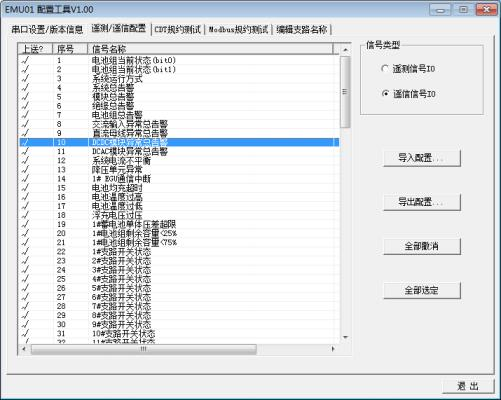Click the vertical scrollbar thumb
This screenshot has width=501, height=400.
pyautogui.click(x=345, y=92)
